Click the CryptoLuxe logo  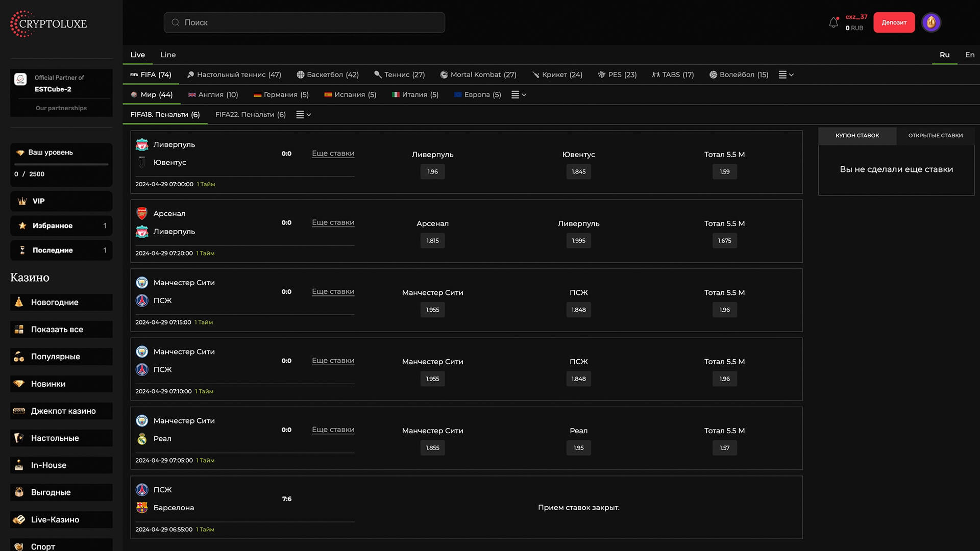pyautogui.click(x=49, y=23)
